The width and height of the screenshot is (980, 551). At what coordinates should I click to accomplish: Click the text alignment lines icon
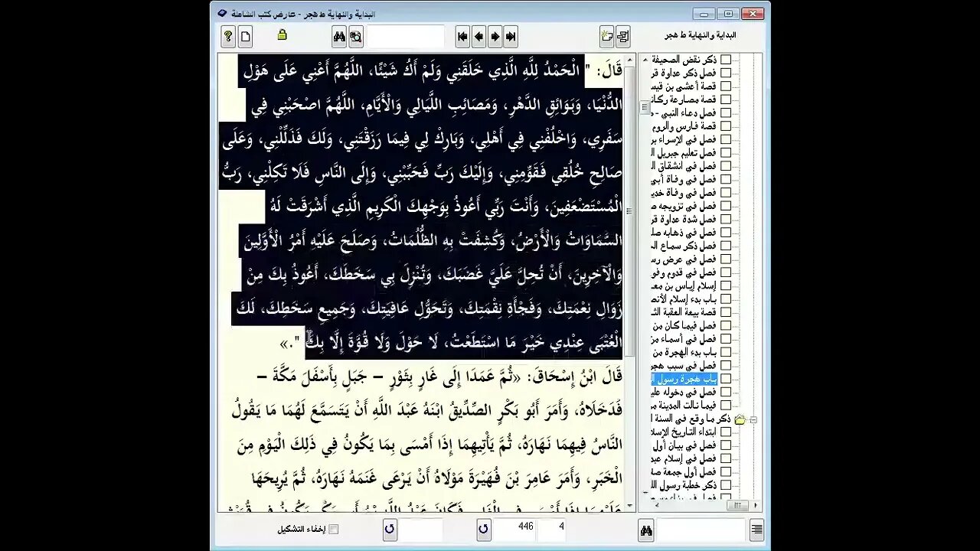(756, 529)
